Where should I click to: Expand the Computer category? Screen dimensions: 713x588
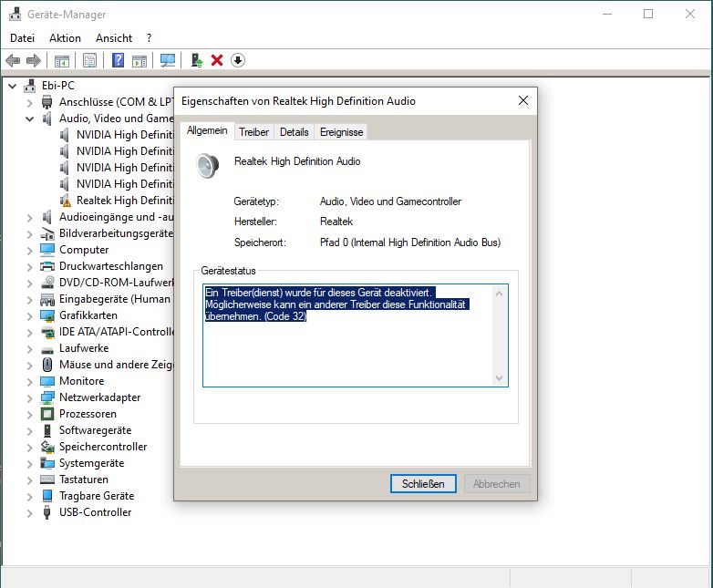tap(30, 250)
